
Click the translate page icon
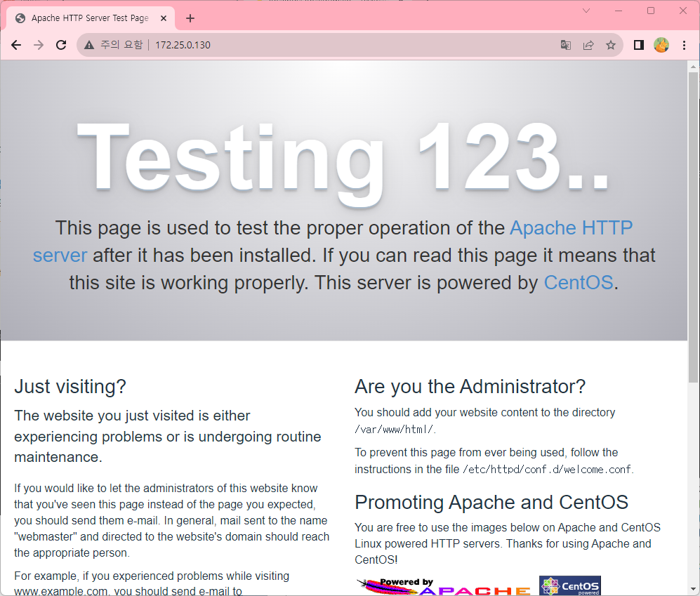tap(566, 45)
